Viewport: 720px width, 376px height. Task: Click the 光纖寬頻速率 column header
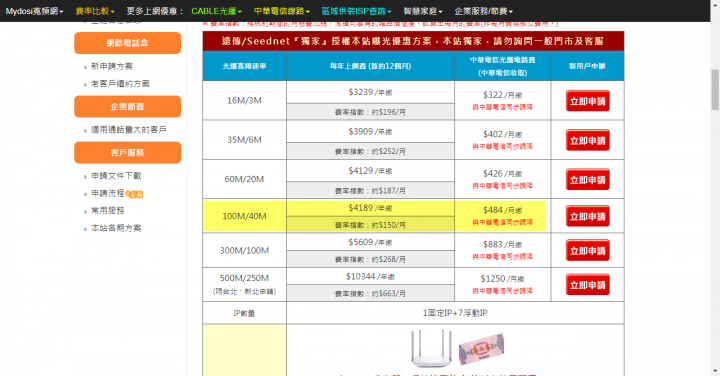[x=244, y=66]
